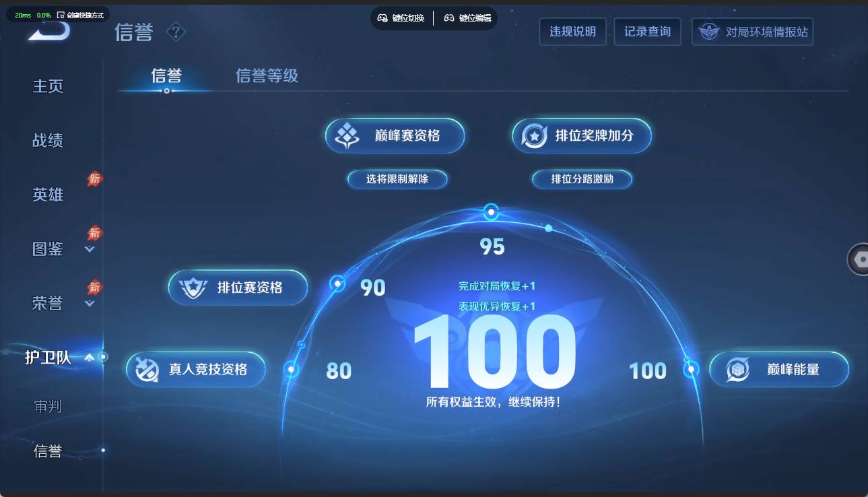Screen dimensions: 868x497
Task: Click the cube icon of 巅峰能量
Action: pyautogui.click(x=738, y=370)
